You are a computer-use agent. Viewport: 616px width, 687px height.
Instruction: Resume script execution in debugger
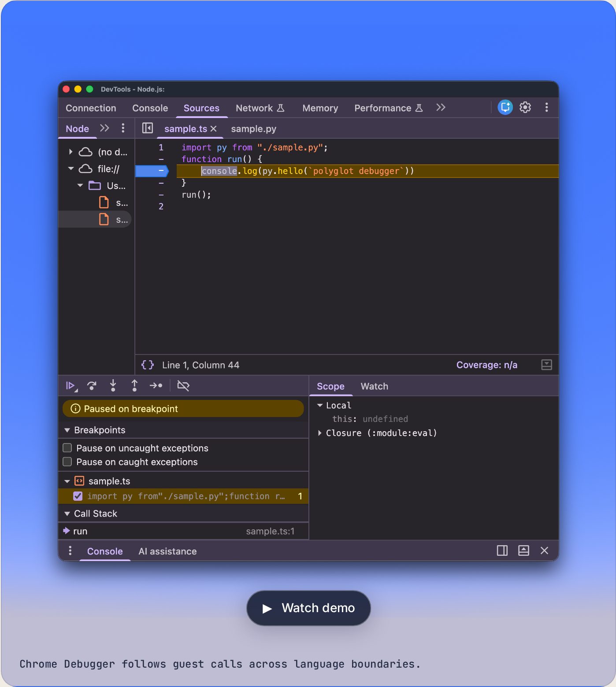(x=71, y=386)
